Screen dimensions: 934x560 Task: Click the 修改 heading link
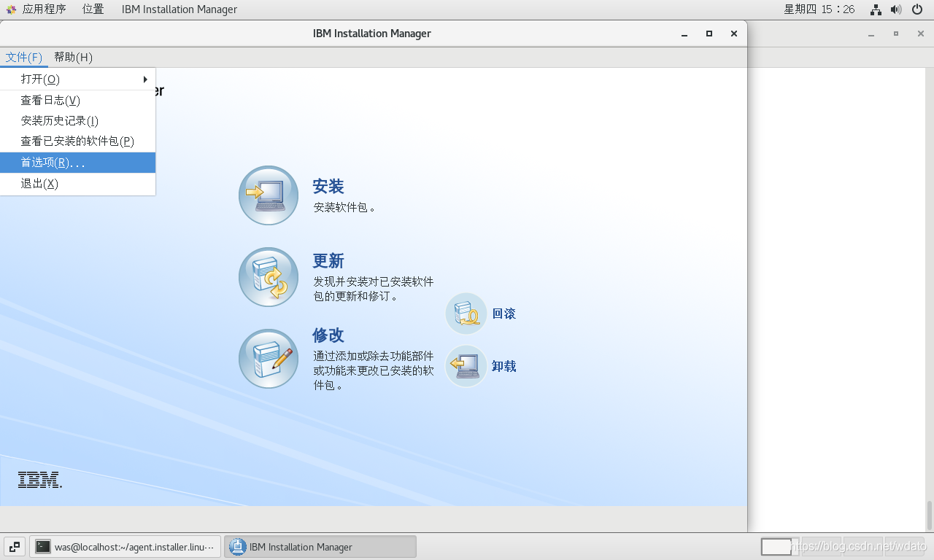coord(328,335)
